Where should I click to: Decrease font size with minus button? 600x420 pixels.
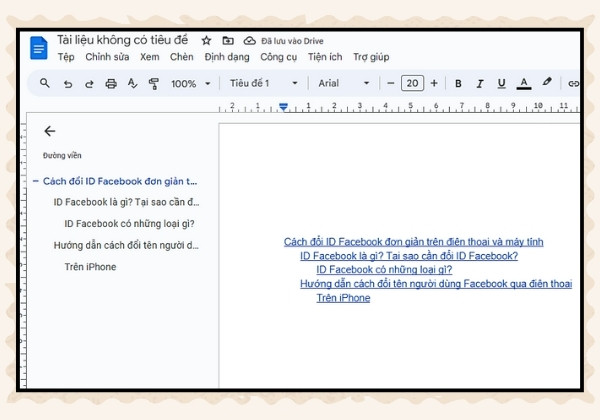pyautogui.click(x=390, y=83)
